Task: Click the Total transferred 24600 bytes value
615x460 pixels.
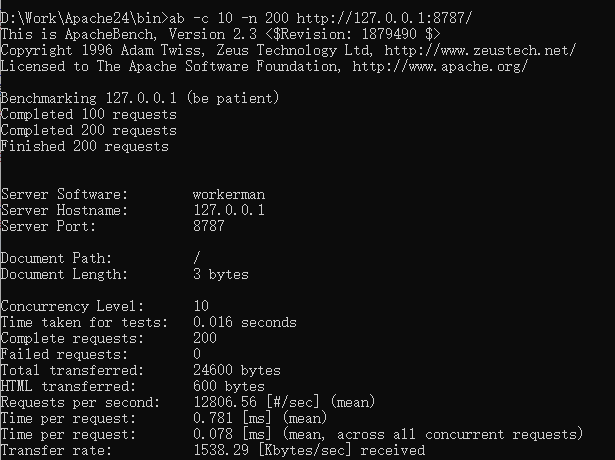Action: click(x=237, y=370)
